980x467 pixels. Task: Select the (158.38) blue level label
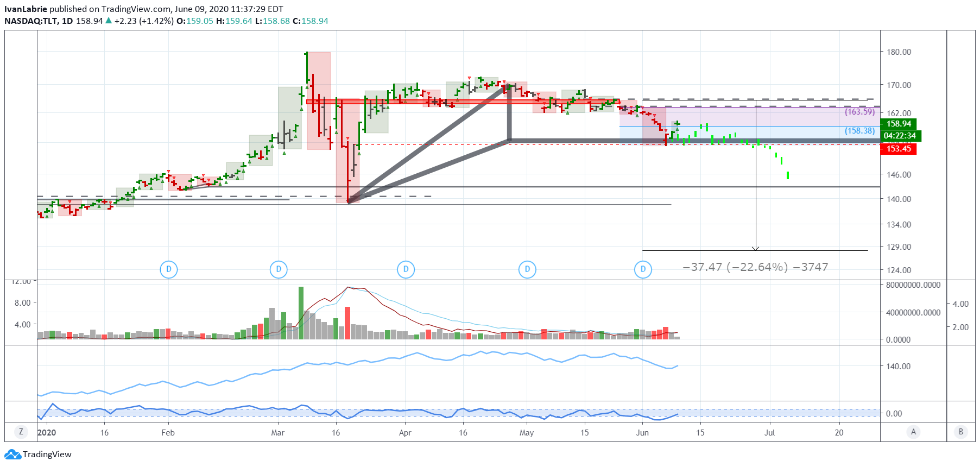[859, 131]
